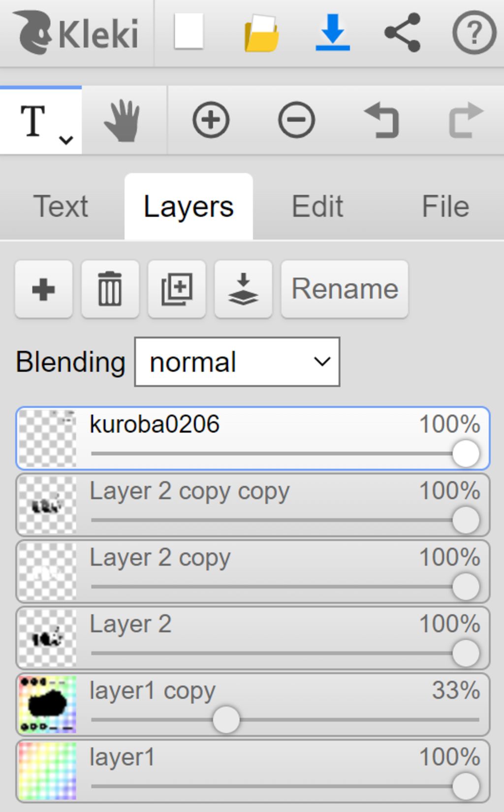The height and width of the screenshot is (812, 504).
Task: Add a new layer with plus button
Action: [44, 289]
